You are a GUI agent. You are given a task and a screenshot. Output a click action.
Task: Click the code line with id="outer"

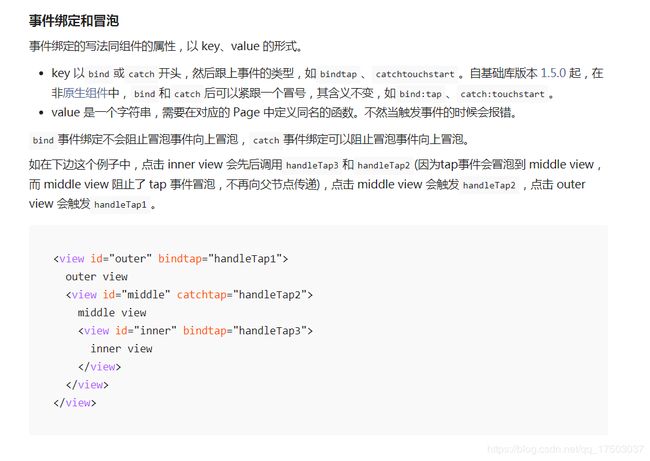pyautogui.click(x=171, y=259)
